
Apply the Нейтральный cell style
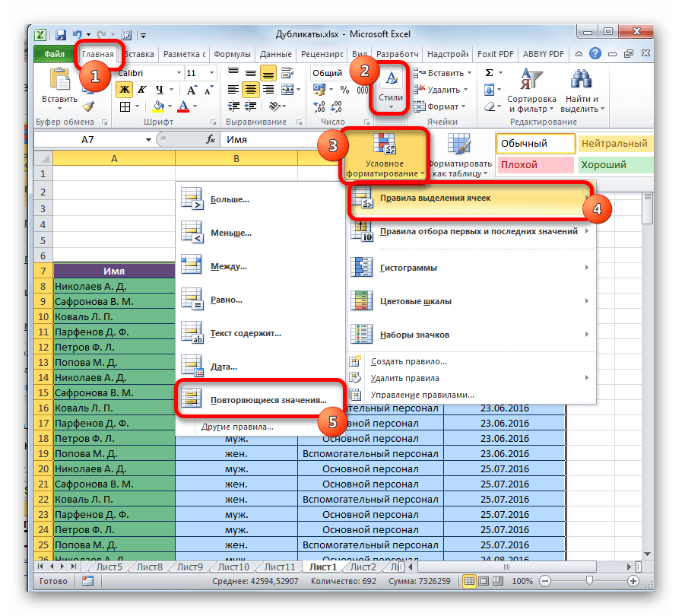point(616,143)
